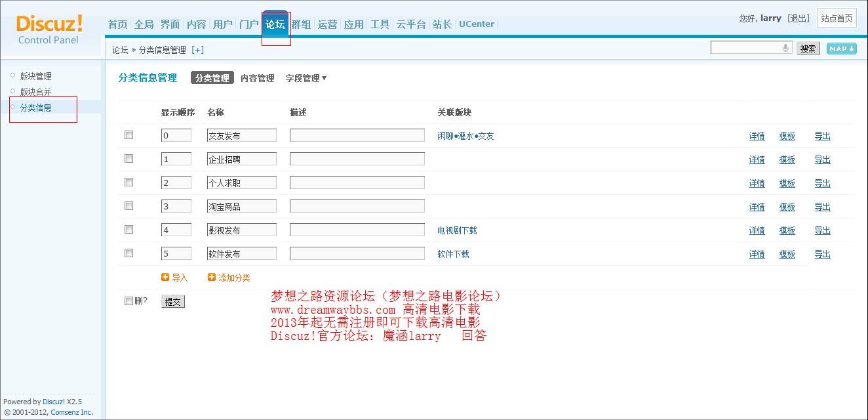Viewport: 868px width, 420px height.
Task: Select 分类信息 in the sidebar
Action: [36, 108]
